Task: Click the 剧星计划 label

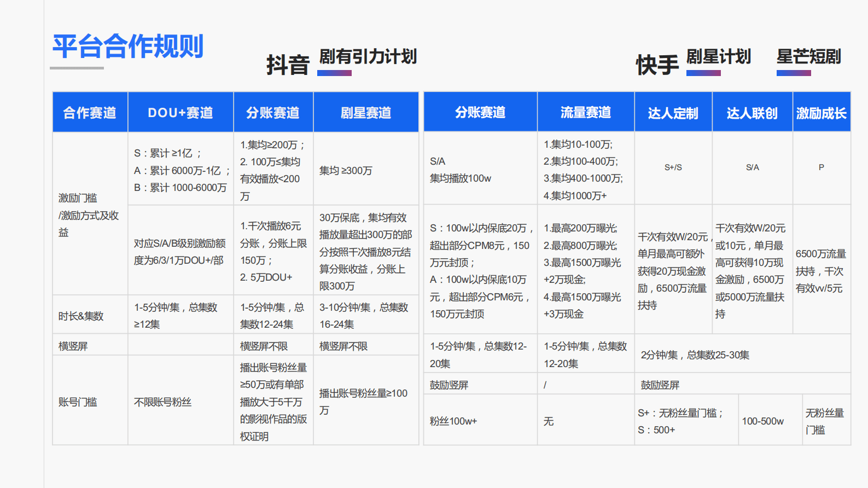Action: (719, 56)
